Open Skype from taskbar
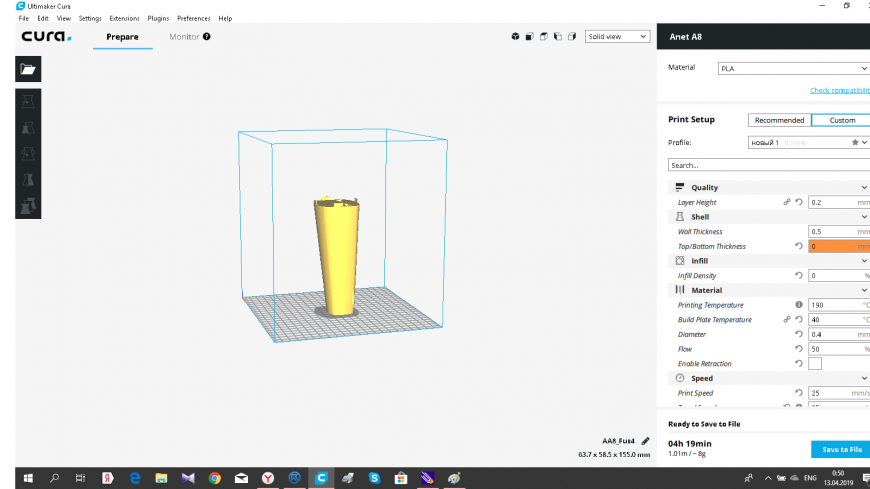This screenshot has width=870, height=489. pos(375,478)
